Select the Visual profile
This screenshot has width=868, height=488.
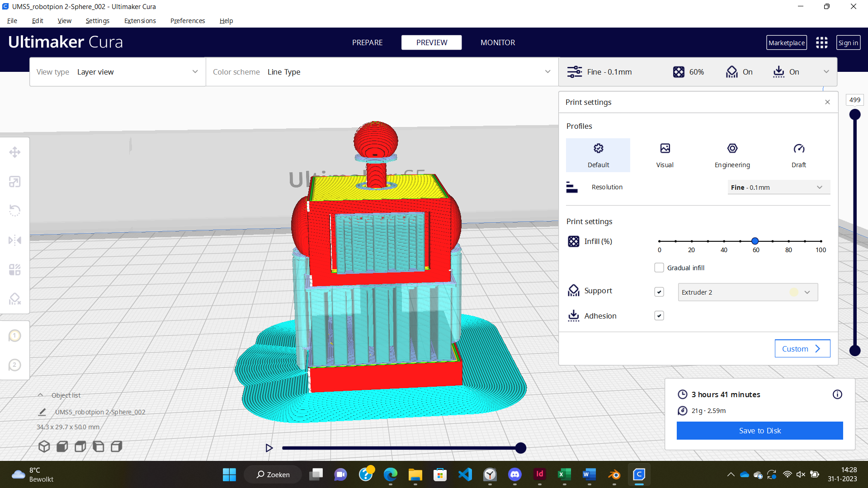click(665, 155)
